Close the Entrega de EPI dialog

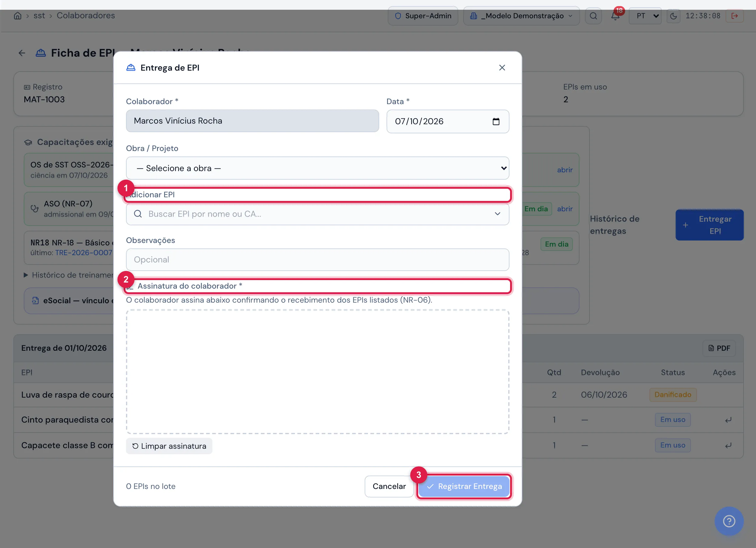pos(502,68)
